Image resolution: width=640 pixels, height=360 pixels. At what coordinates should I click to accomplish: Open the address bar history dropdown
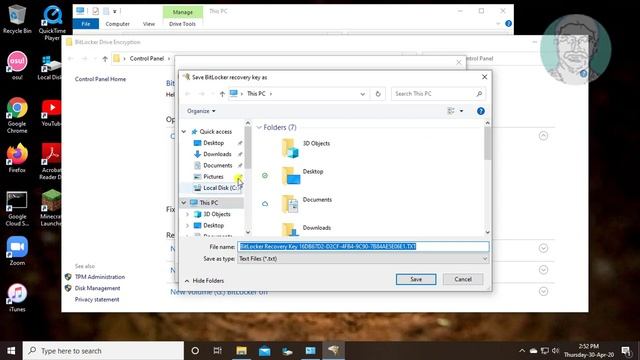point(362,94)
